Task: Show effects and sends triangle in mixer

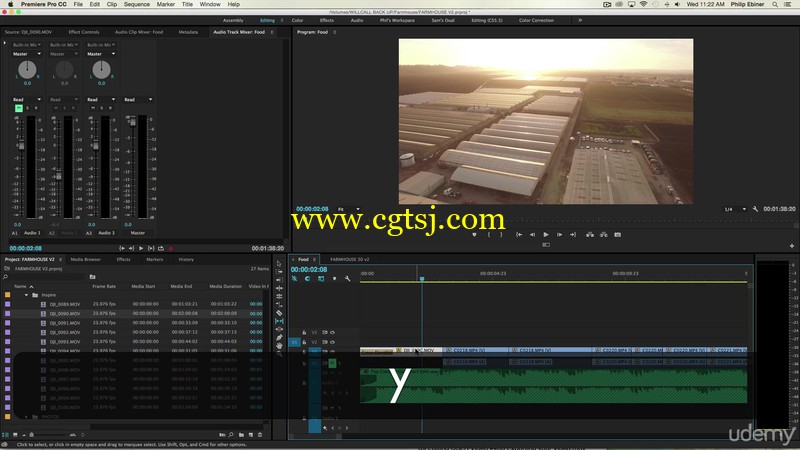Action: pos(5,43)
